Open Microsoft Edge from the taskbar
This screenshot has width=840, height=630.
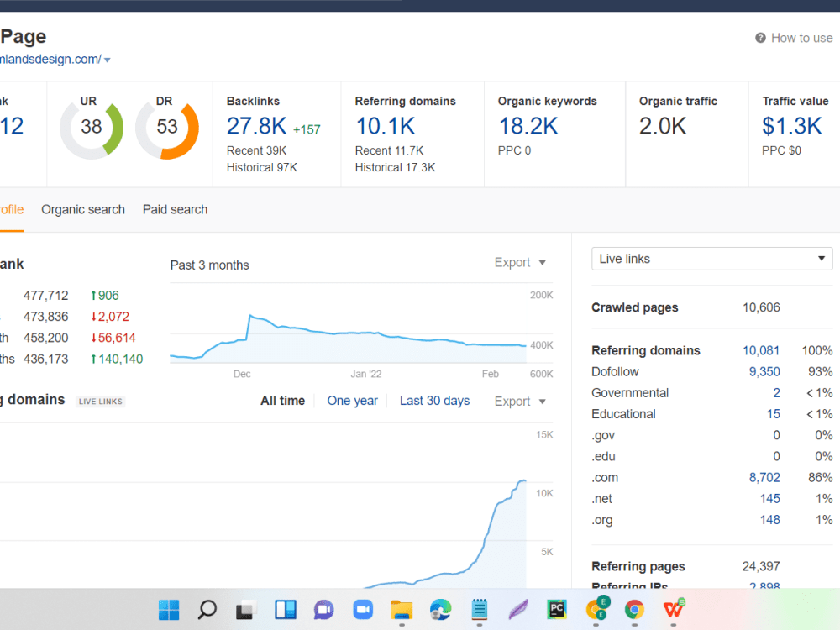coord(440,610)
